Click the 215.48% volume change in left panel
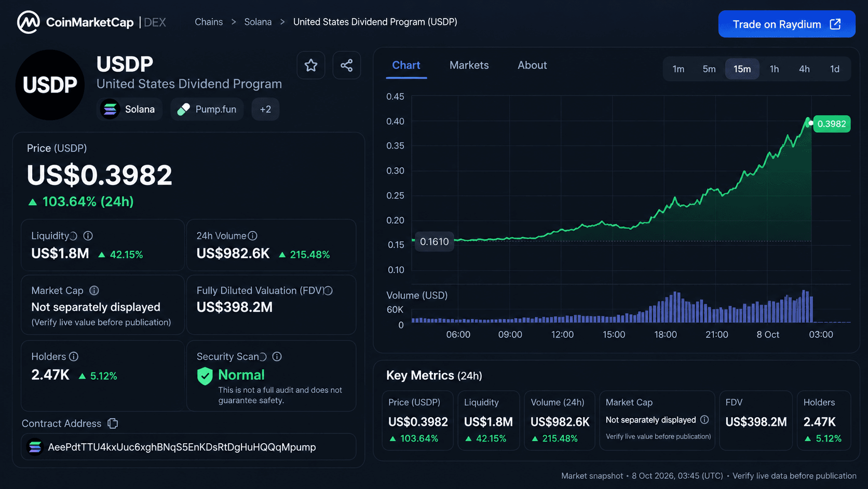This screenshot has height=489, width=868. click(x=310, y=255)
